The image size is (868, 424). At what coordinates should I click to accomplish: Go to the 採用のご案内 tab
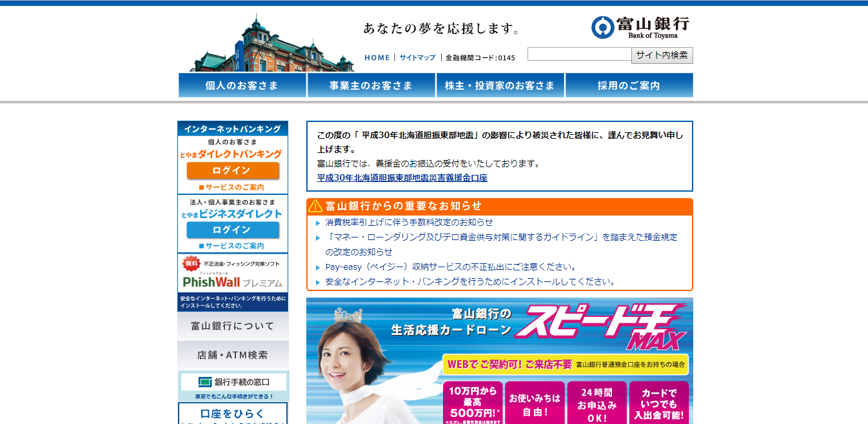pos(629,85)
